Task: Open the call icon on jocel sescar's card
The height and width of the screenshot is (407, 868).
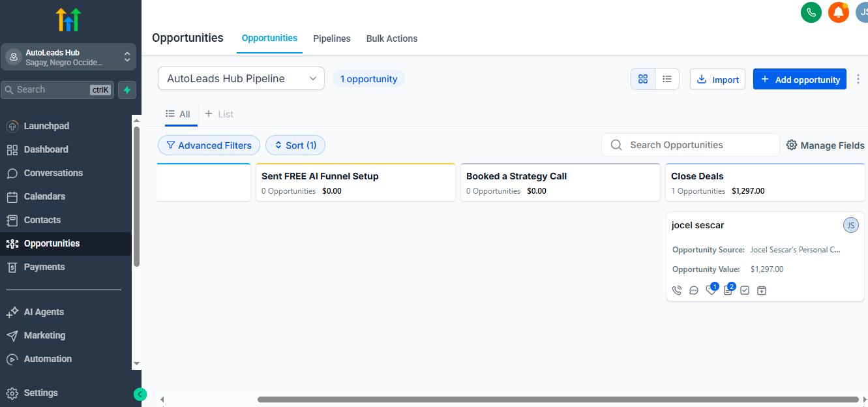Action: (677, 290)
